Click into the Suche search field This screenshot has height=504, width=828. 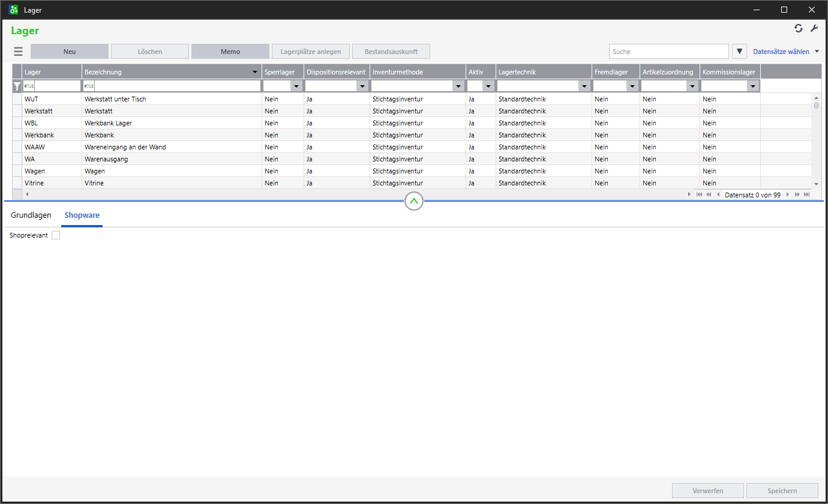click(x=668, y=52)
